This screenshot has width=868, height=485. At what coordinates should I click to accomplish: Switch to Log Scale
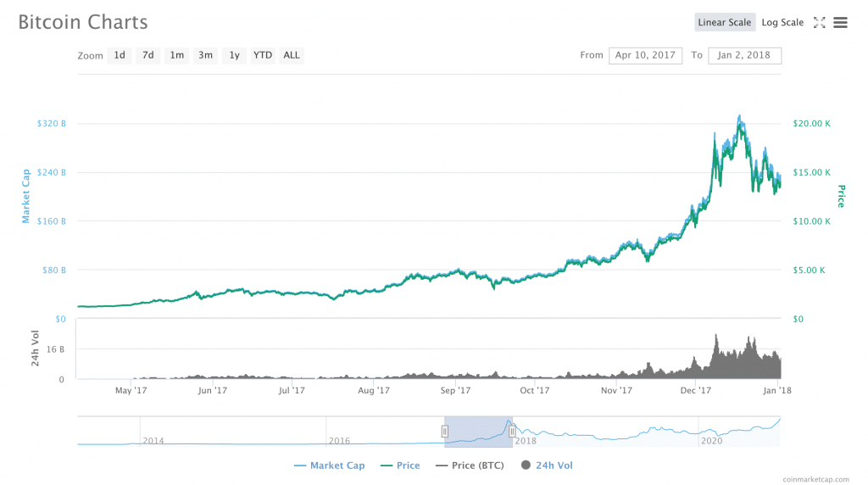pyautogui.click(x=782, y=23)
